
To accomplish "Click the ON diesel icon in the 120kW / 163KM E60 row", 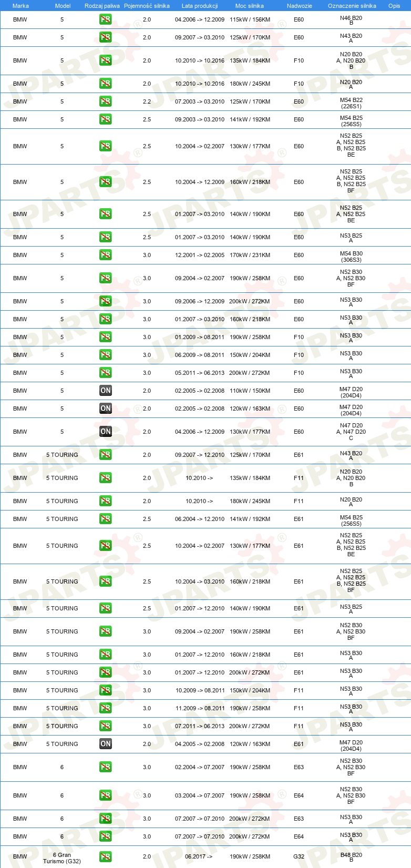I will (x=106, y=409).
